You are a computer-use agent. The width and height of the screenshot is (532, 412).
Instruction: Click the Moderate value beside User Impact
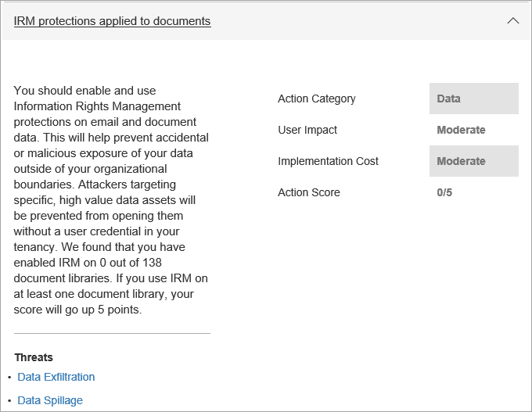461,130
